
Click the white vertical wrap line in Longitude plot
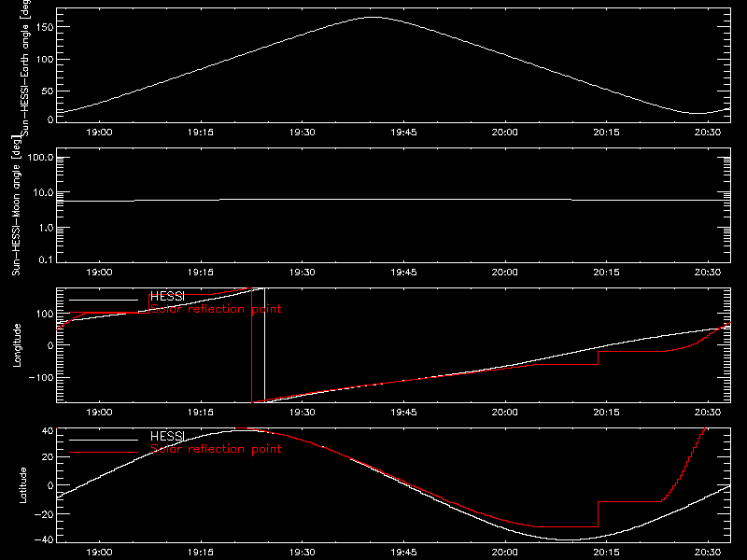pyautogui.click(x=264, y=343)
